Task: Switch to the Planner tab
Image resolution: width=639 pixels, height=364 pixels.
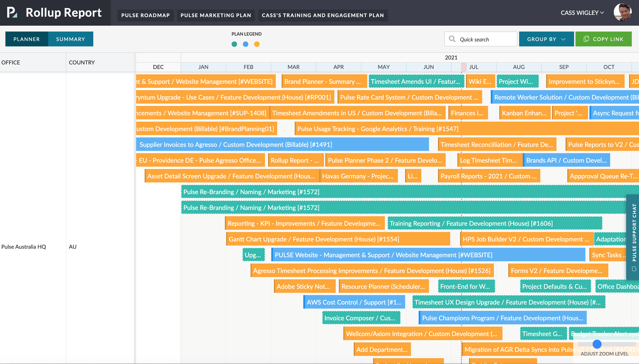Action: point(27,39)
